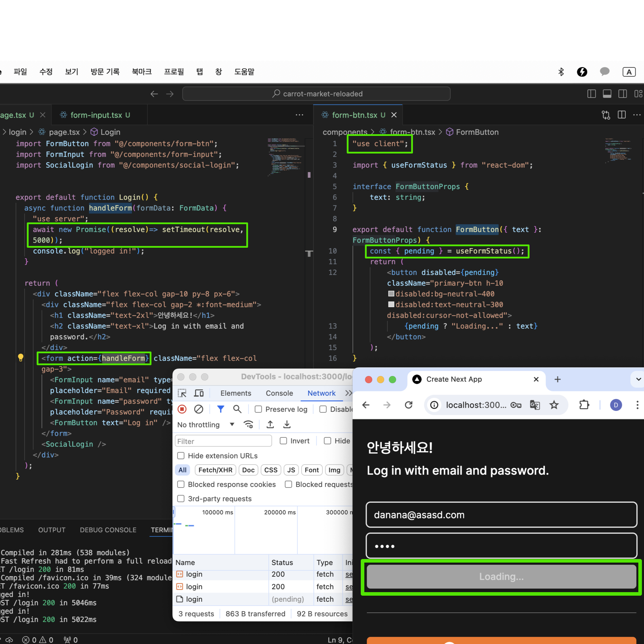644x644 pixels.
Task: Open more actions for the right editor group
Action: coord(637,115)
